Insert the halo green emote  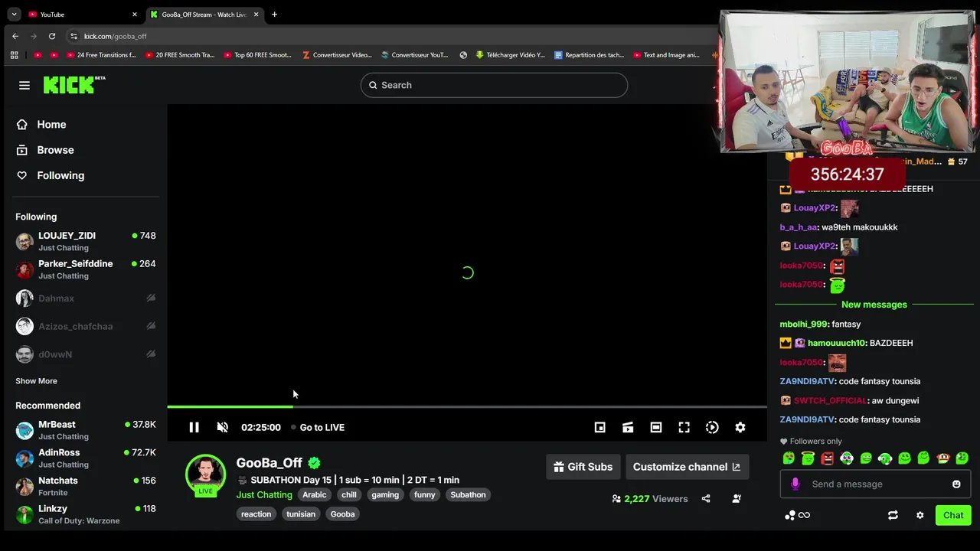(x=808, y=458)
